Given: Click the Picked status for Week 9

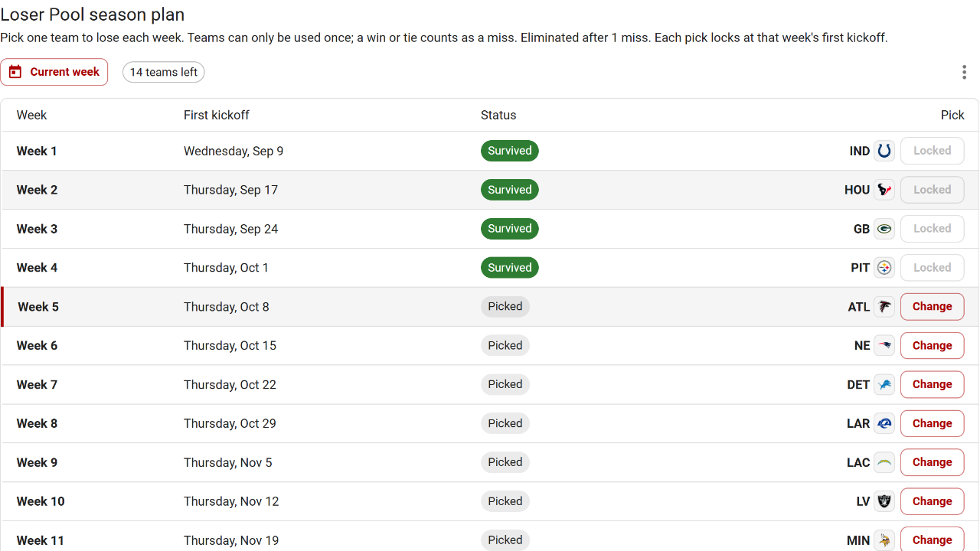Looking at the screenshot, I should [505, 462].
